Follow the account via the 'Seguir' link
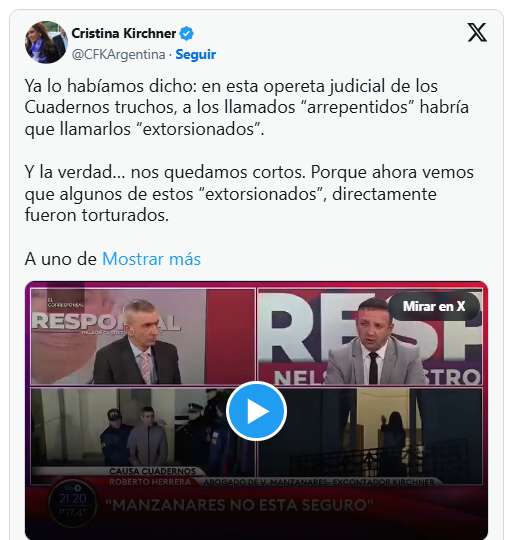 click(x=196, y=54)
